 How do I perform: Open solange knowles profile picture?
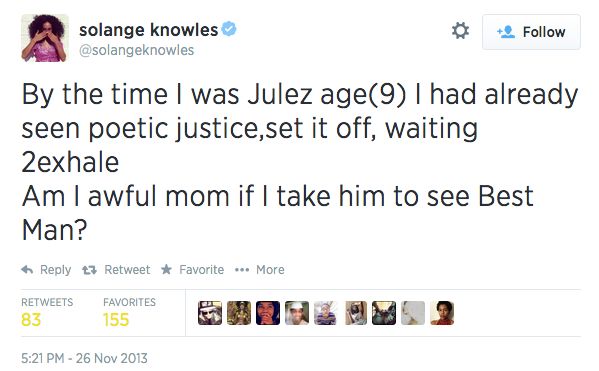point(45,38)
